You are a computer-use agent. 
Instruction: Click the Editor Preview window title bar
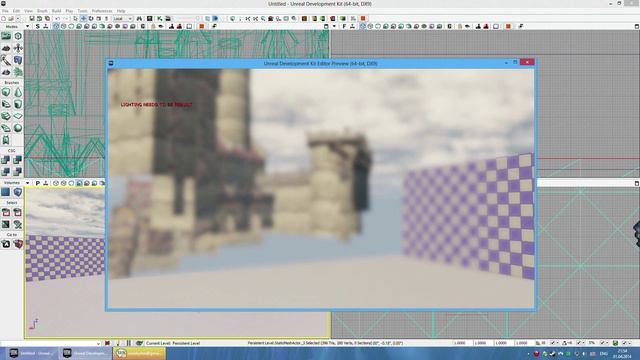(320, 63)
